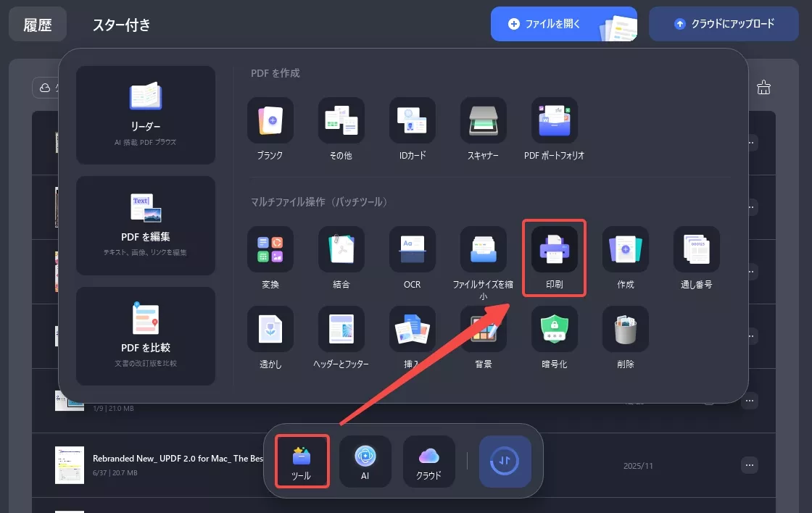Image resolution: width=812 pixels, height=513 pixels.
Task: Open more options for Rebranded New_ UPDF 2.0 file
Action: tap(750, 464)
